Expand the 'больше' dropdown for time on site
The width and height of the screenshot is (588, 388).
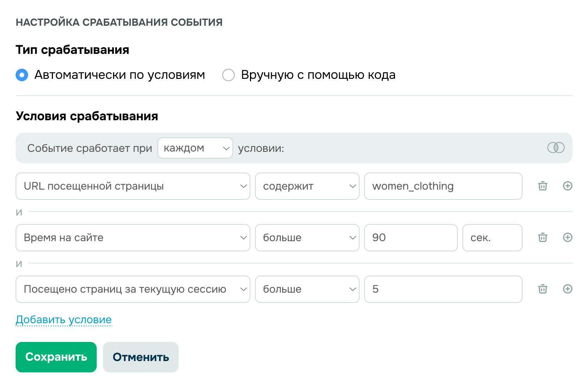307,237
